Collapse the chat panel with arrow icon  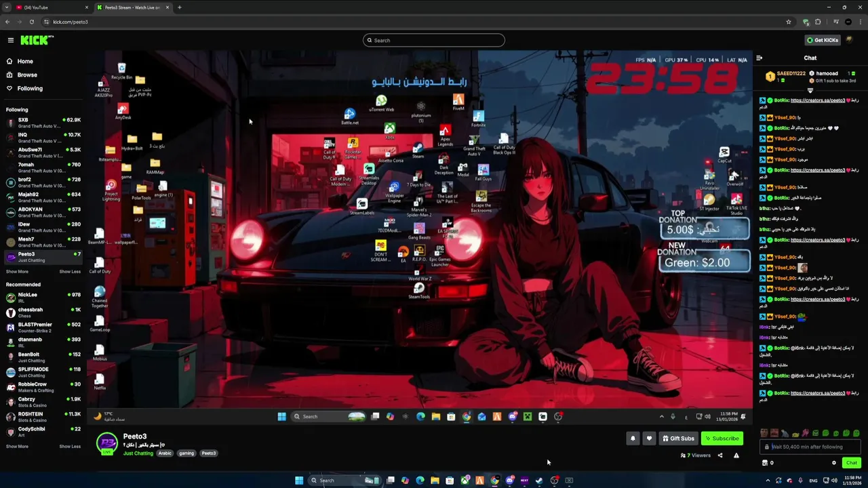click(x=759, y=58)
